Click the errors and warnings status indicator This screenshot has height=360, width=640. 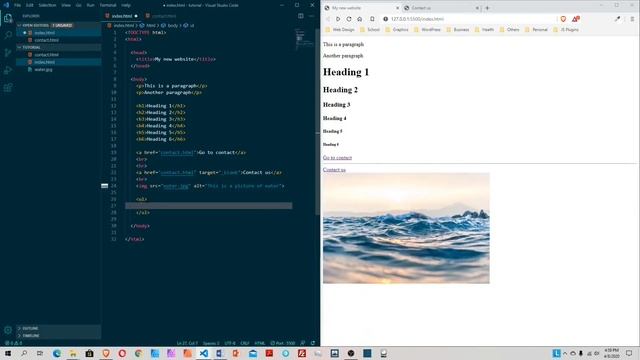13,343
